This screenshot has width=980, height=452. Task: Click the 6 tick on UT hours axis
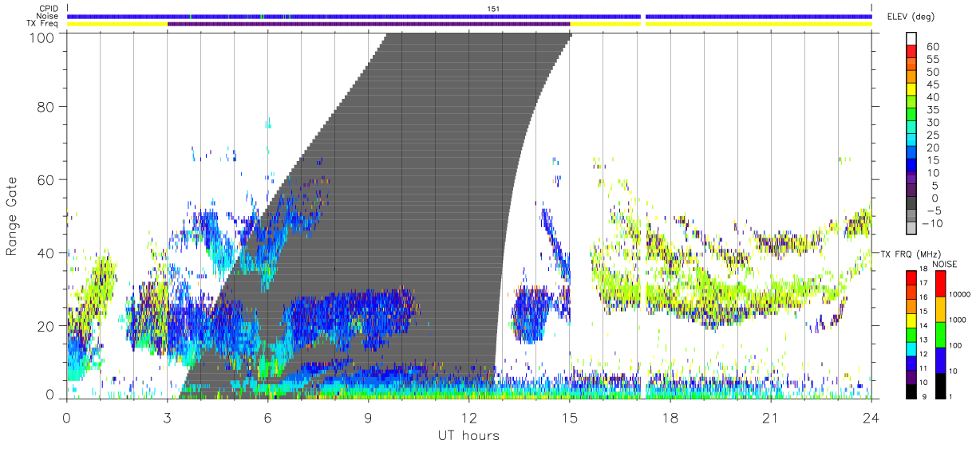(x=267, y=417)
